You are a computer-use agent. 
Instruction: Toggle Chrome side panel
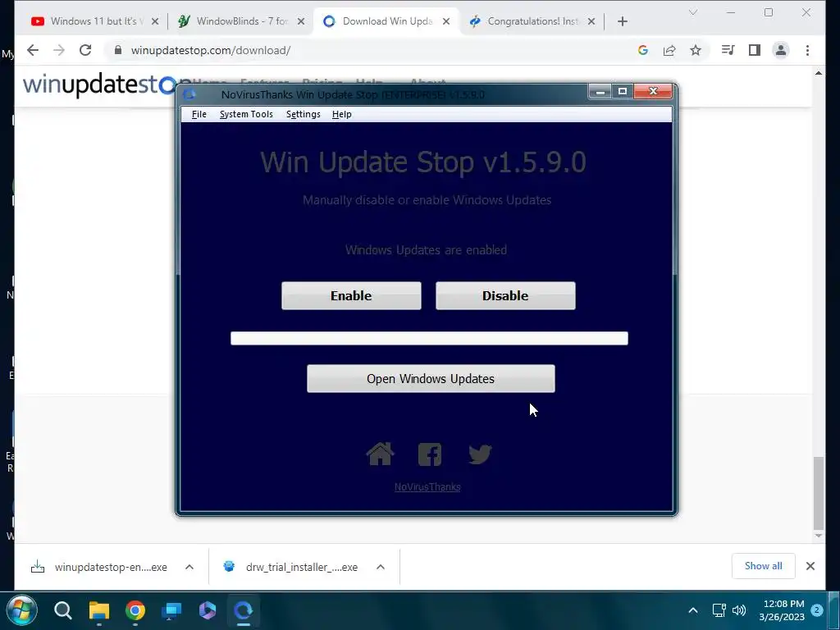(x=755, y=50)
